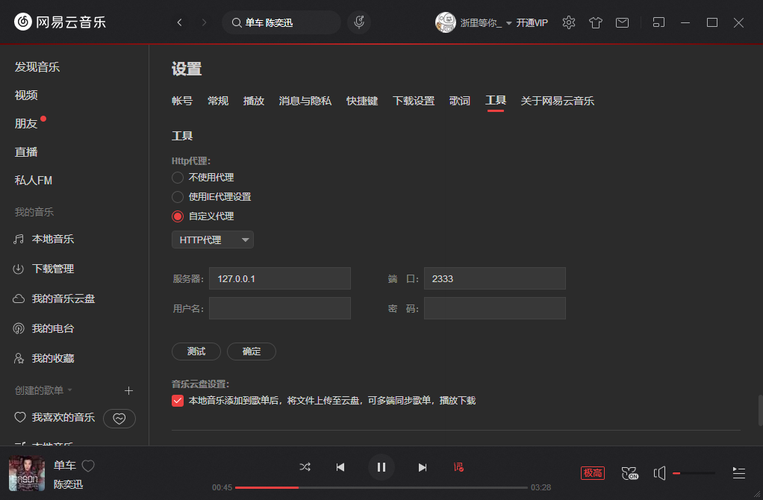Click the settings page vertical scrollbar
The width and height of the screenshot is (763, 500).
click(x=760, y=411)
